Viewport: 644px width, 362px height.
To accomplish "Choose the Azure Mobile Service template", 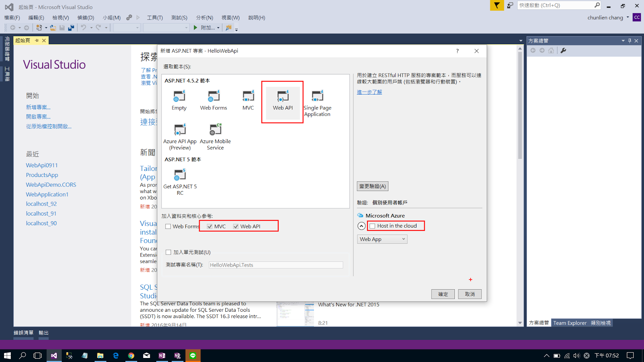I will pos(215,137).
